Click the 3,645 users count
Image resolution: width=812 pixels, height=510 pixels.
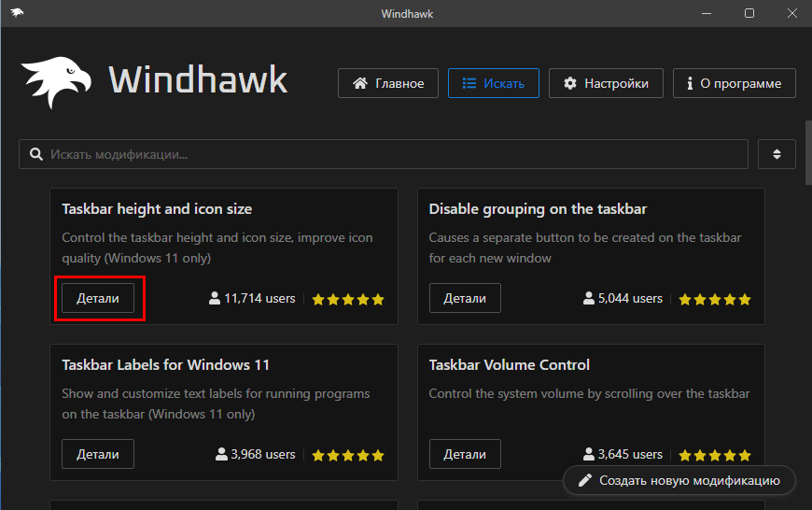[x=623, y=455]
